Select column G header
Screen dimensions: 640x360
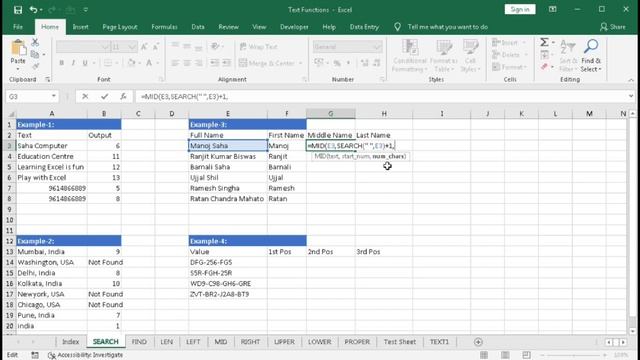331,113
